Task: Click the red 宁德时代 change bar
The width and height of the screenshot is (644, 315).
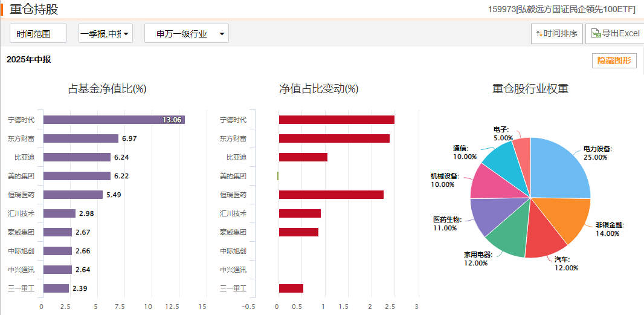Action: [336, 120]
